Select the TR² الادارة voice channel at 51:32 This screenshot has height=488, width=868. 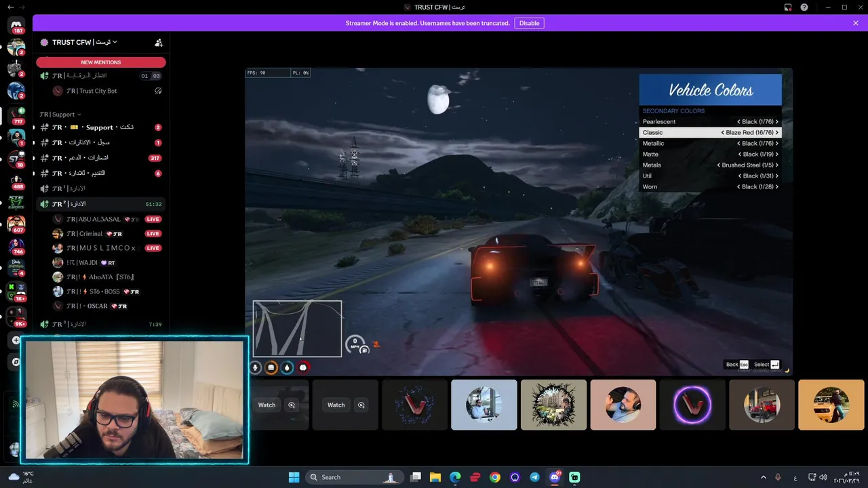(101, 204)
